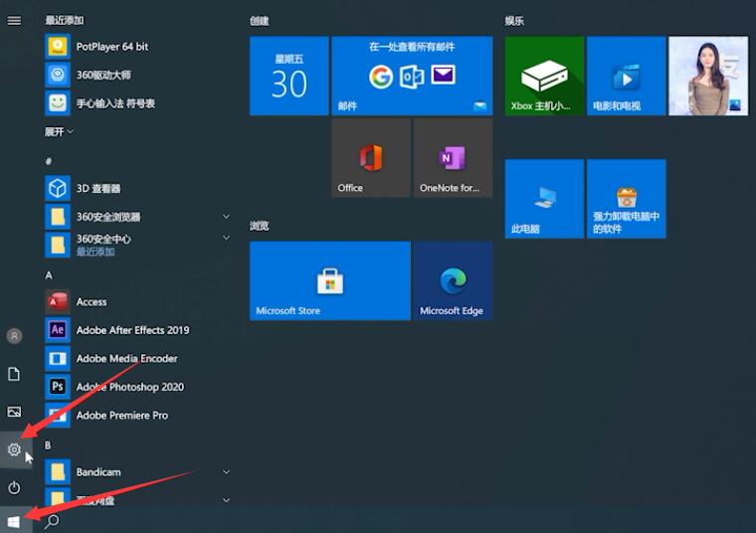Image resolution: width=756 pixels, height=533 pixels.
Task: Open the Pictures sidebar icon
Action: click(x=14, y=412)
